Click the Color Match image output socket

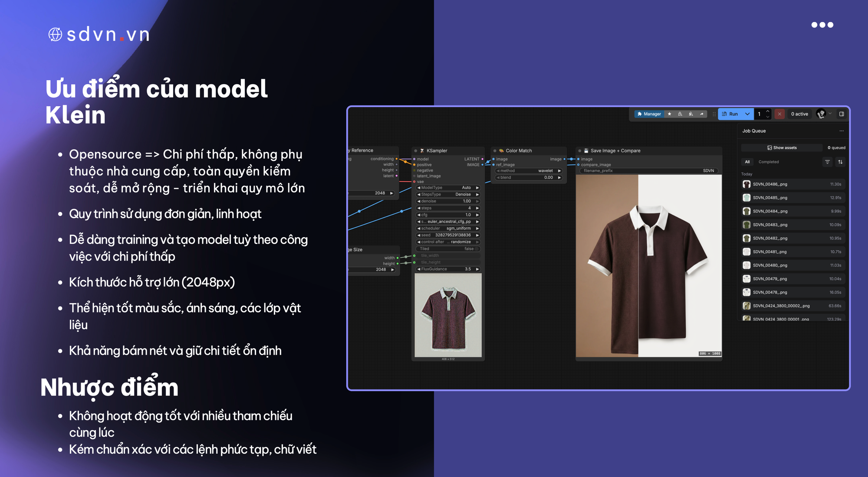click(x=564, y=159)
